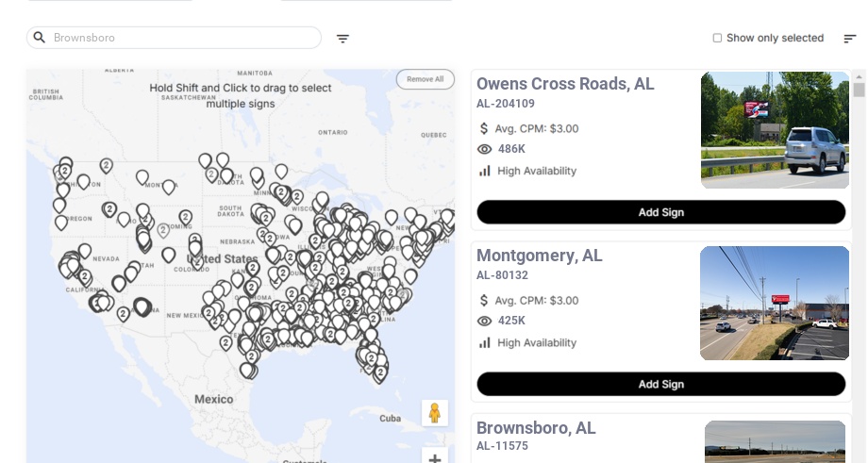Add the Montgomery, AL sign
The image size is (868, 463).
click(x=660, y=384)
